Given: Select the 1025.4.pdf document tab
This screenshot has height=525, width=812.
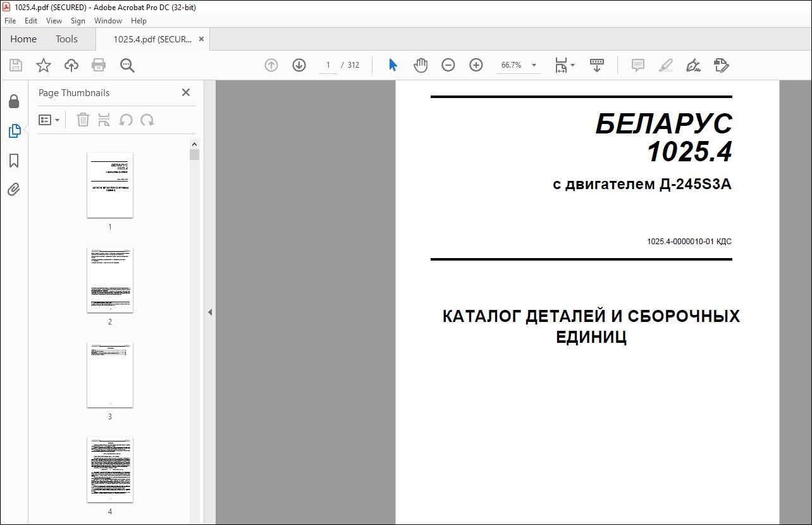Looking at the screenshot, I should pyautogui.click(x=152, y=39).
